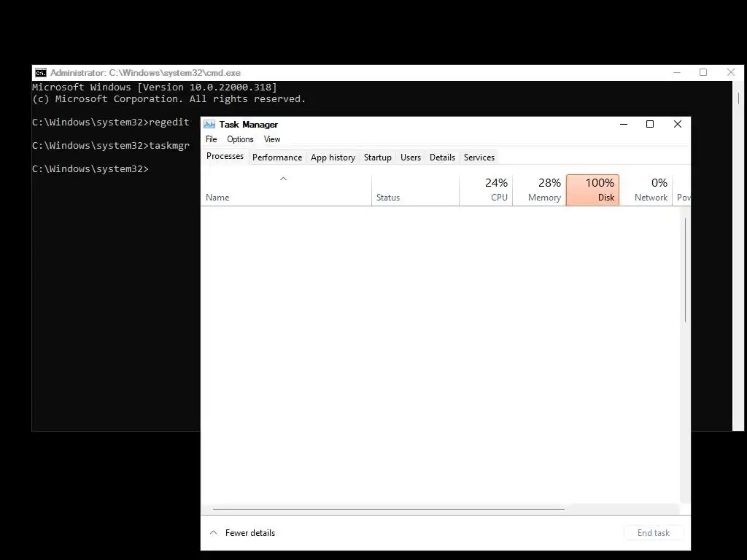Screen dimensions: 747x560
Task: Click the 'regedit' command line in Command Prompt
Action: (x=111, y=122)
